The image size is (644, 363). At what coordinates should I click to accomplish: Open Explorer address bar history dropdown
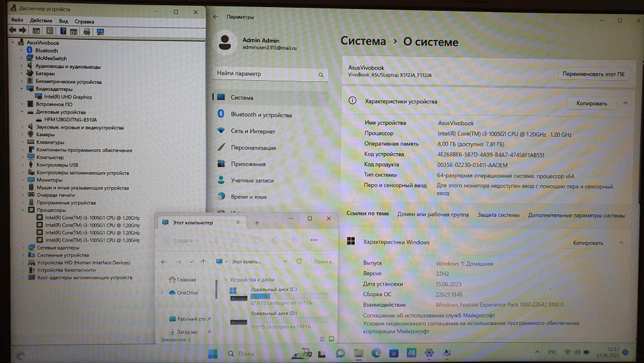[x=285, y=262]
